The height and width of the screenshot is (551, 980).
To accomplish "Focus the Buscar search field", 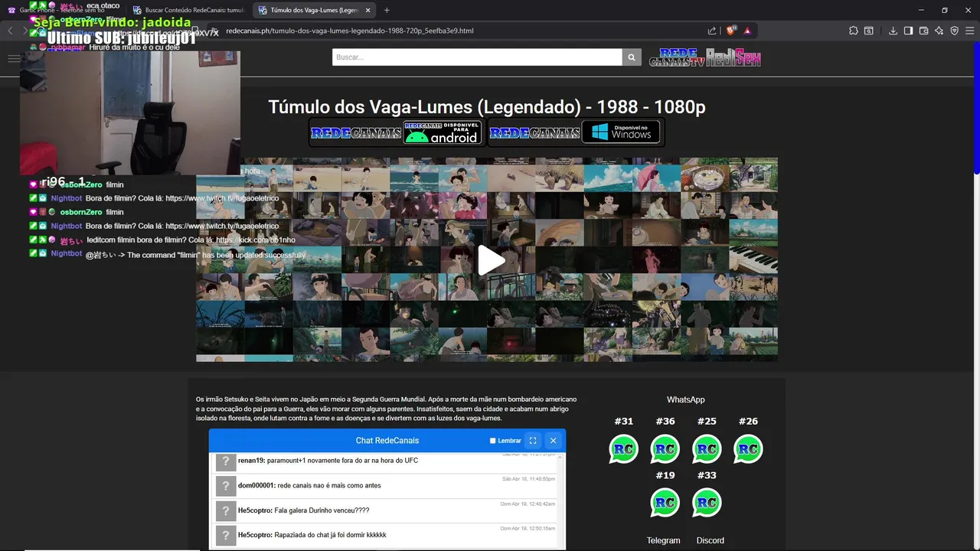I will coord(477,57).
